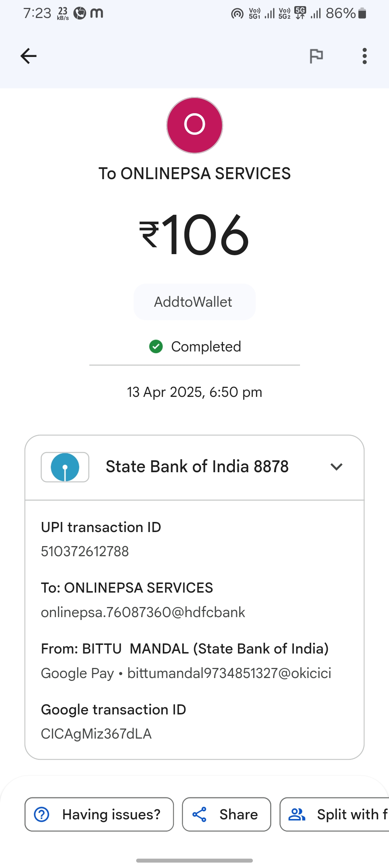Viewport: 389px width, 868px height.
Task: Tap the back arrow icon
Action: click(28, 56)
